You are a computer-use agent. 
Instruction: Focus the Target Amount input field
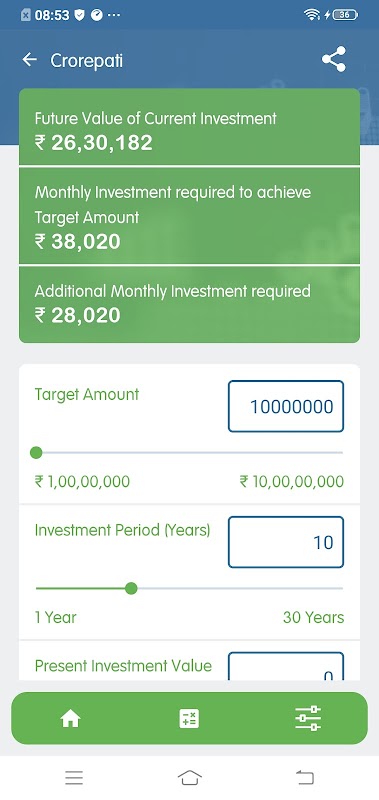286,406
